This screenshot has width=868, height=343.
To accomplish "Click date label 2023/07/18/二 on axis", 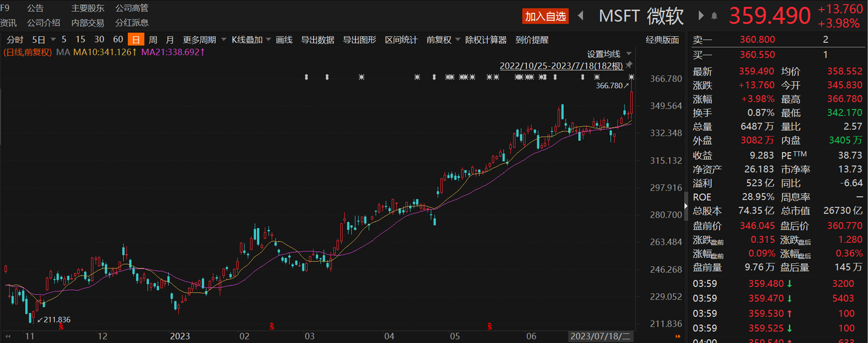I will click(x=600, y=337).
